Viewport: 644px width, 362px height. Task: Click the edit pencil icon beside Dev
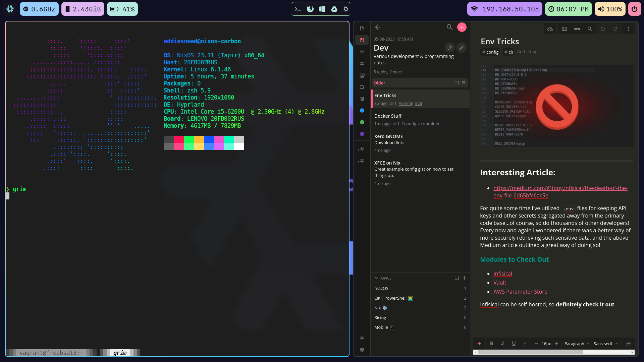click(462, 48)
